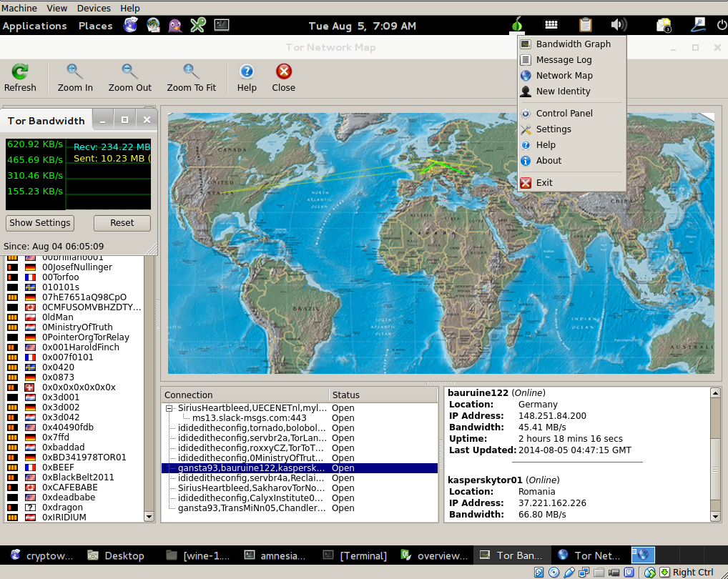Open the VirtualBox Devices menu

(94, 9)
